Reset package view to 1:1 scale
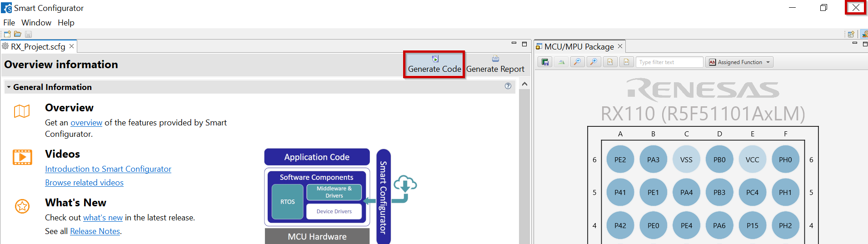The height and width of the screenshot is (244, 868). (610, 62)
